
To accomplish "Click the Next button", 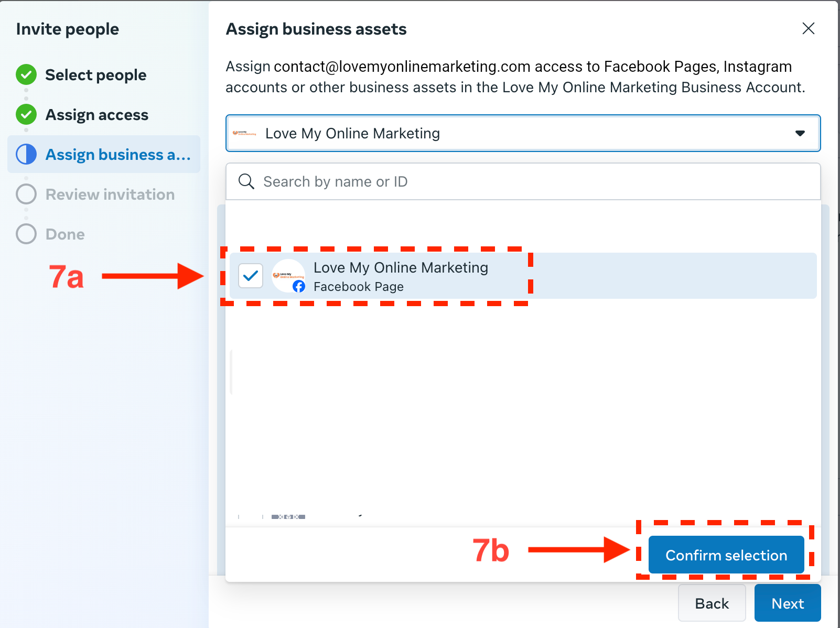I will (x=787, y=603).
